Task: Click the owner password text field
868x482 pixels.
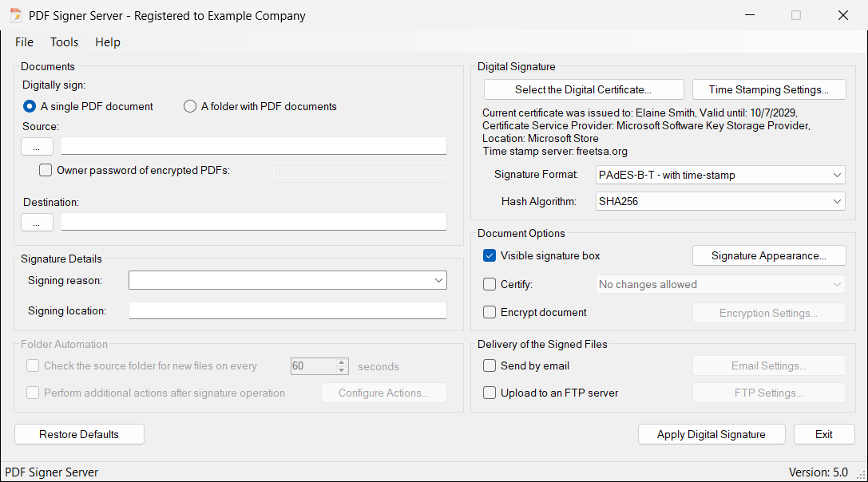Action: click(359, 171)
